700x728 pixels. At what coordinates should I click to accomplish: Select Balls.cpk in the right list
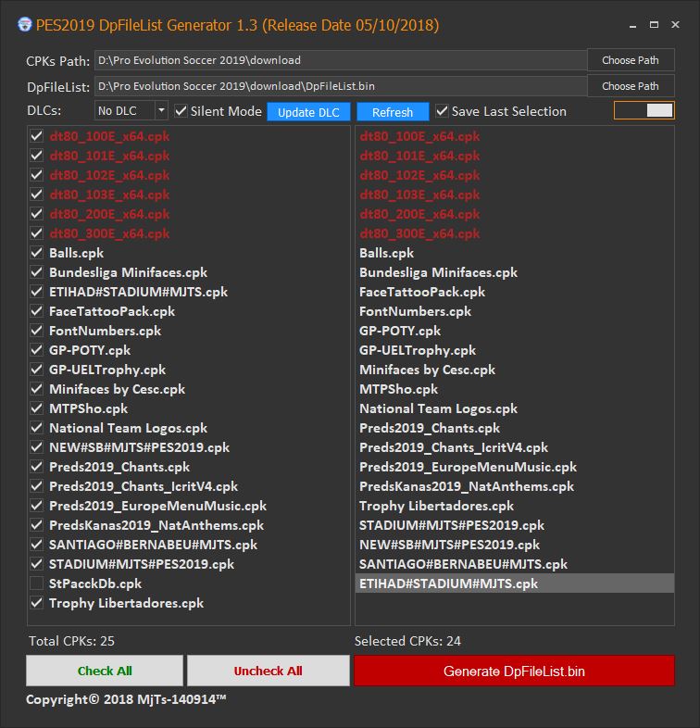click(515, 253)
